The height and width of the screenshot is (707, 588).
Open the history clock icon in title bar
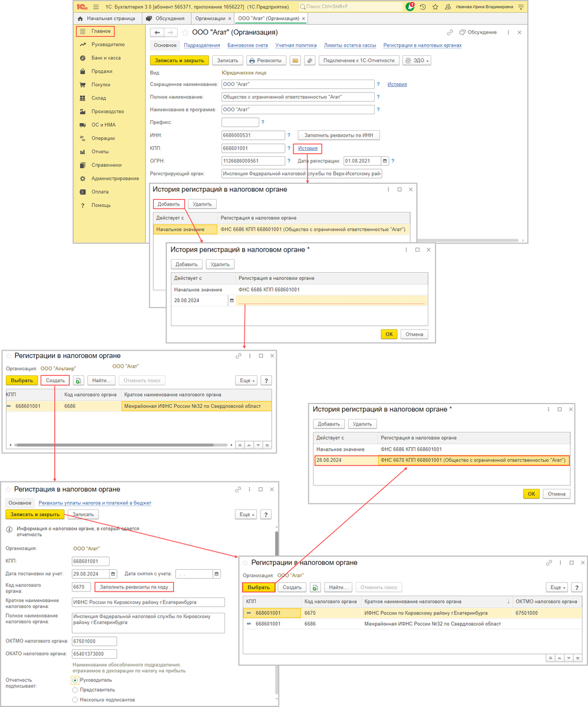tap(422, 6)
